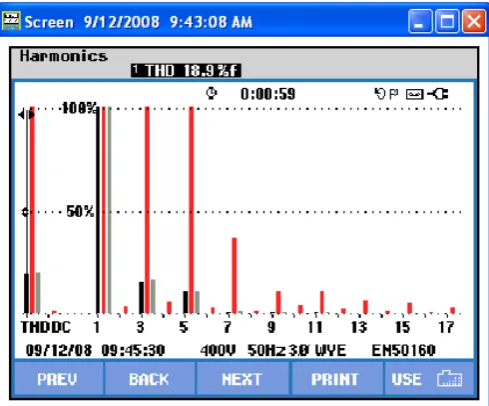Image resolution: width=489 pixels, height=406 pixels.
Task: Click harmonic number 7 label
Action: 227,327
